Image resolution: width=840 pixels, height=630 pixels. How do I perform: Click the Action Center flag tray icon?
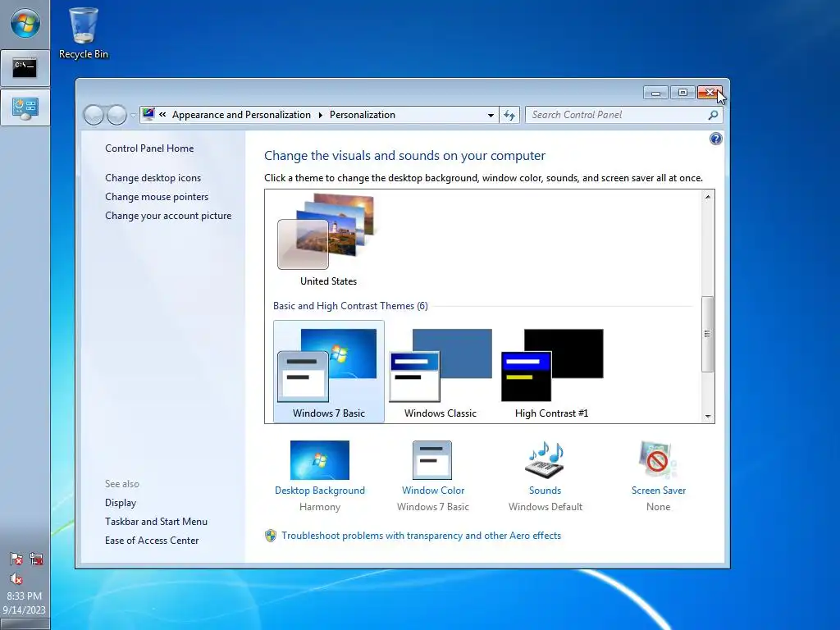[16, 559]
